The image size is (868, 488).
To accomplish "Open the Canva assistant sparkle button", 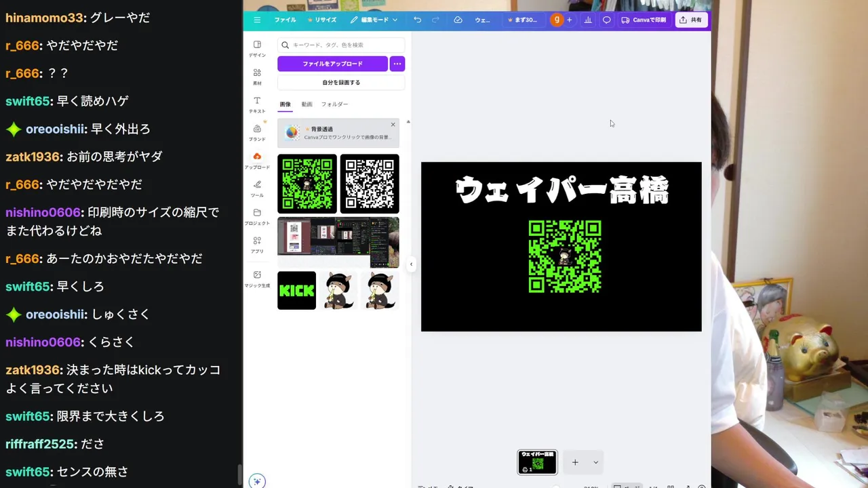I will [256, 481].
